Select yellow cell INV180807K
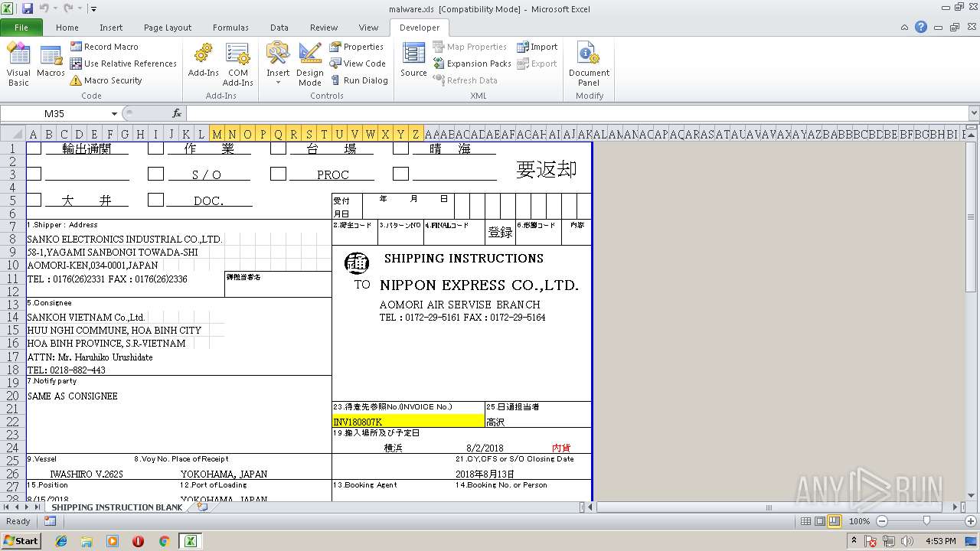The height and width of the screenshot is (551, 980). (408, 422)
